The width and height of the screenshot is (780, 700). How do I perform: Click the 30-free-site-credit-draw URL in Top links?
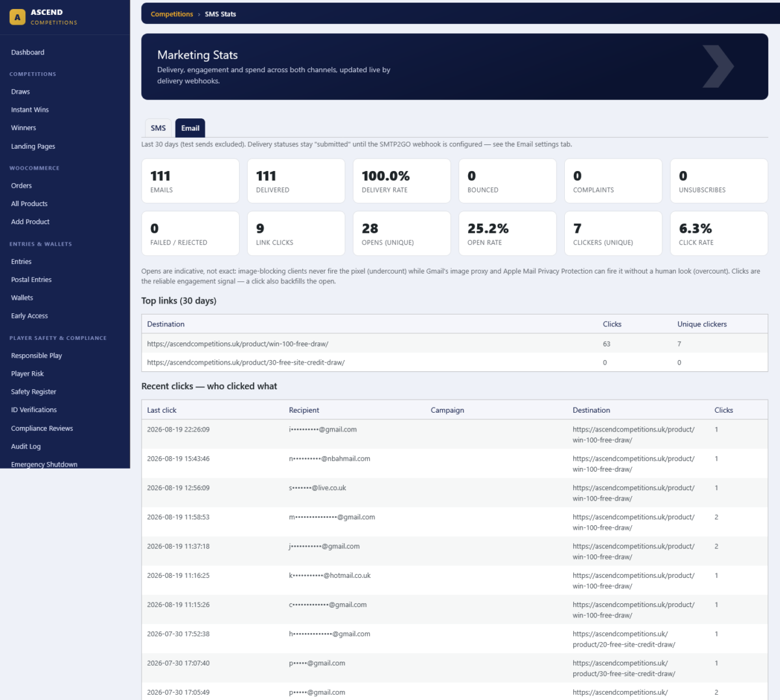[x=246, y=363]
